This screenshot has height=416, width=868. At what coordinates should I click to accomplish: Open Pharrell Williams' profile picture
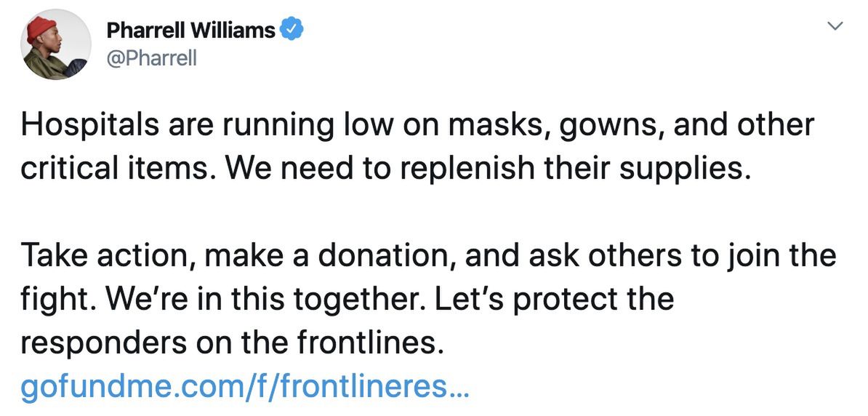point(56,44)
